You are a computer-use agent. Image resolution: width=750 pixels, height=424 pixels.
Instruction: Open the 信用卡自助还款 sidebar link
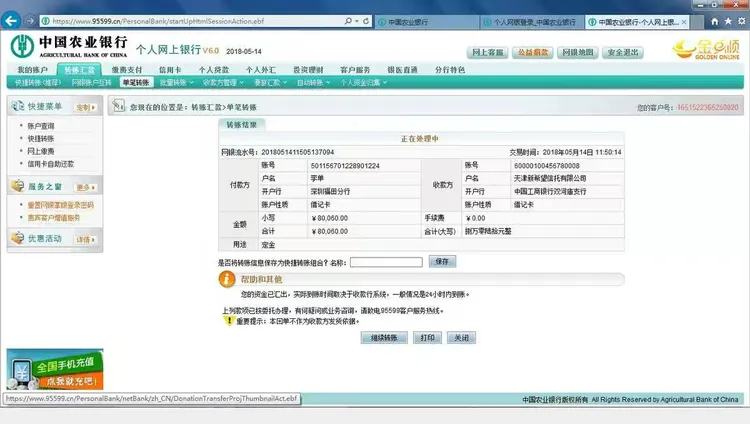(x=51, y=164)
